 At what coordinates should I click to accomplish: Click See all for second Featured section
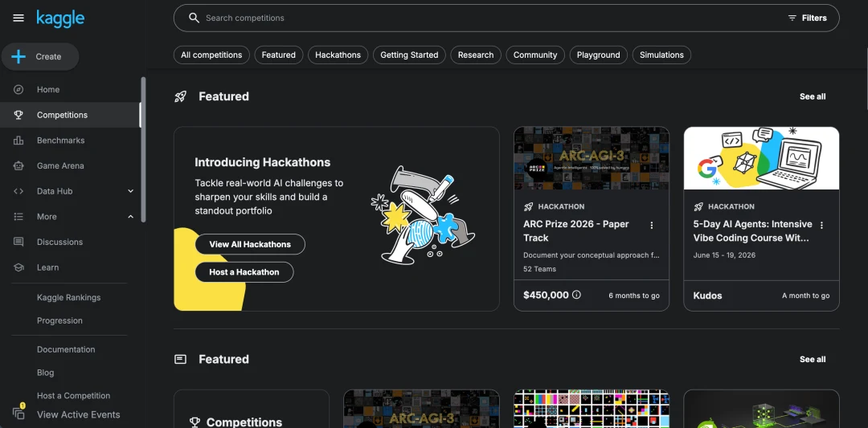click(812, 360)
